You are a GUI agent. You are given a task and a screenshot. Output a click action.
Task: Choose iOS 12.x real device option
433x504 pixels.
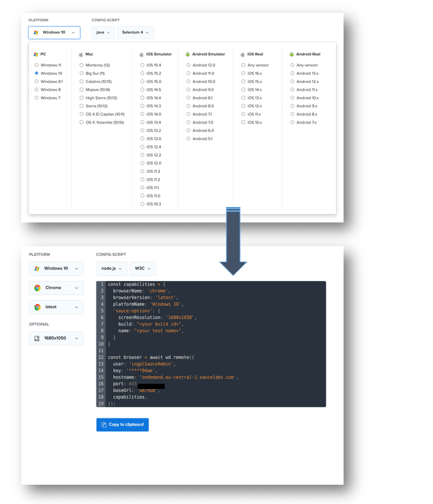click(243, 105)
